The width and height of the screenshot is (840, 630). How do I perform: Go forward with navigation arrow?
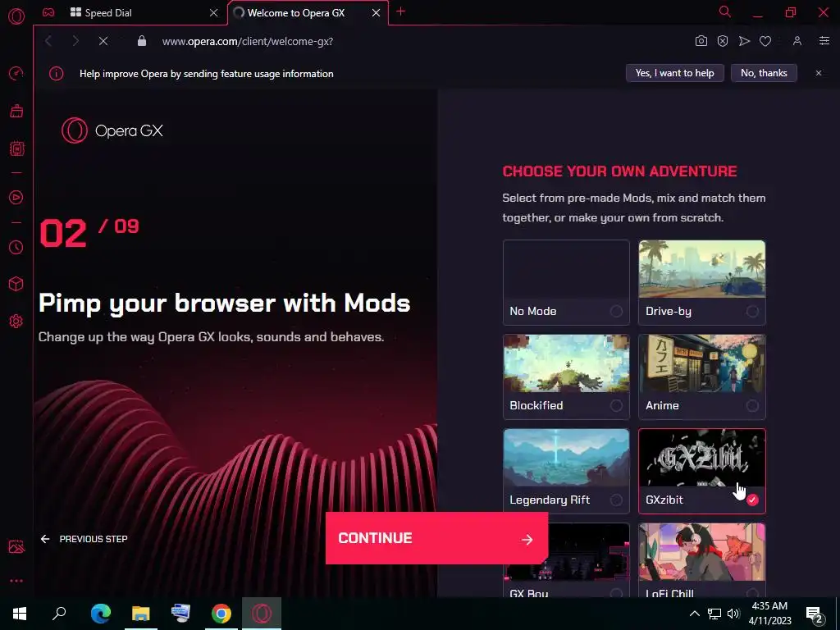(75, 41)
